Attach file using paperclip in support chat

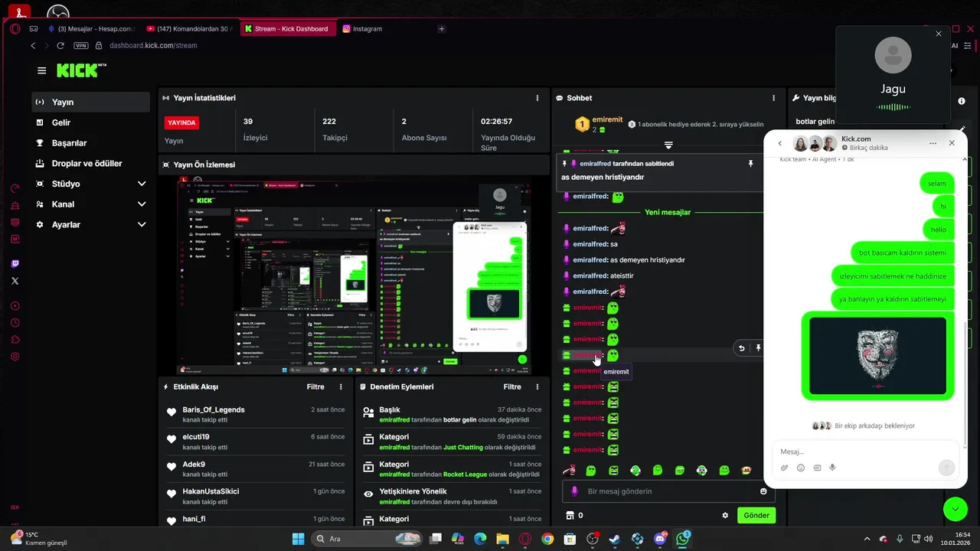[785, 468]
